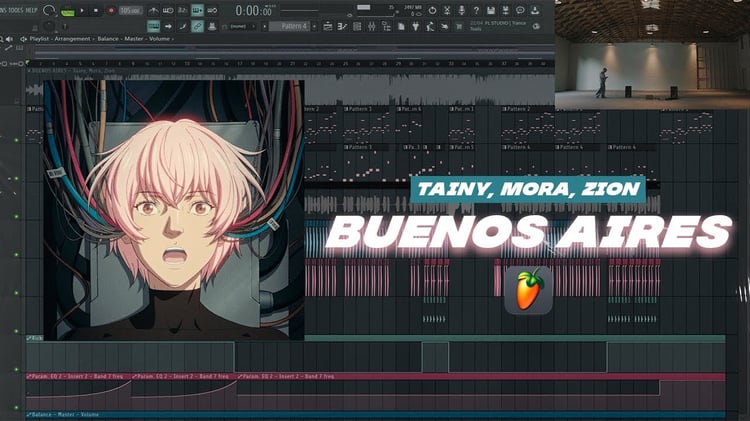Open the HELP menu

pyautogui.click(x=31, y=10)
